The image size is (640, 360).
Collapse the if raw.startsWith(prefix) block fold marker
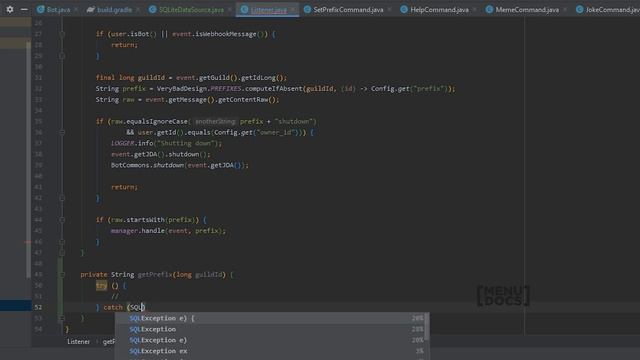click(x=62, y=220)
